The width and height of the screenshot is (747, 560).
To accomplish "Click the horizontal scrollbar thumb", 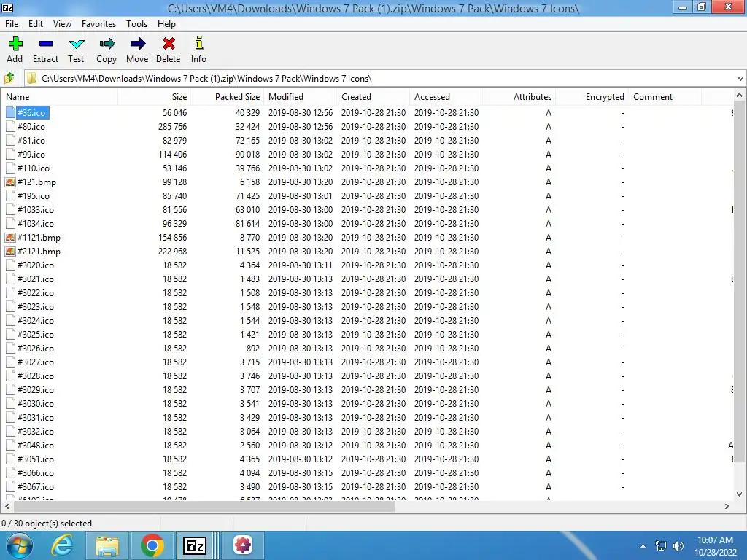I will [x=205, y=506].
